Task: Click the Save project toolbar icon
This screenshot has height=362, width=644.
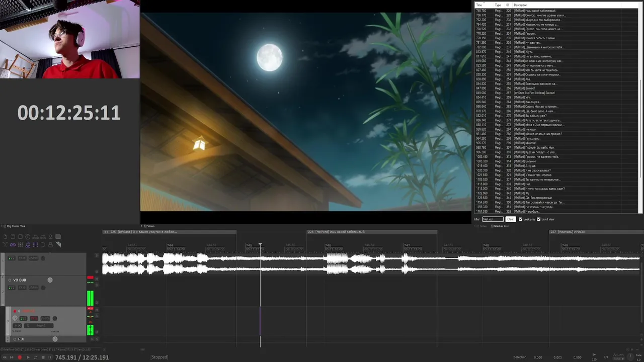Action: [20, 237]
